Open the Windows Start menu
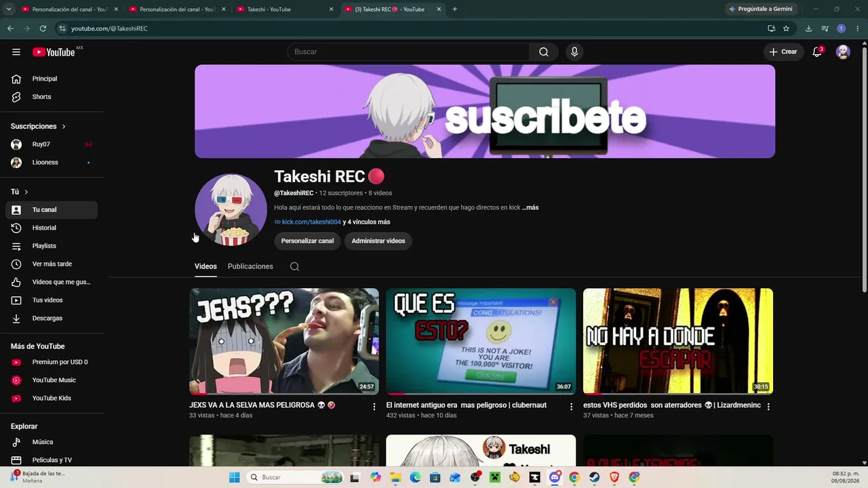 235,477
